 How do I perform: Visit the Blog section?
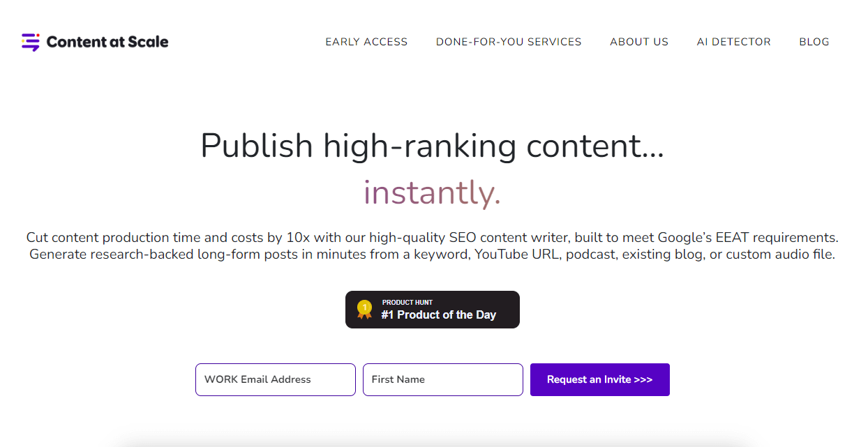(x=814, y=42)
